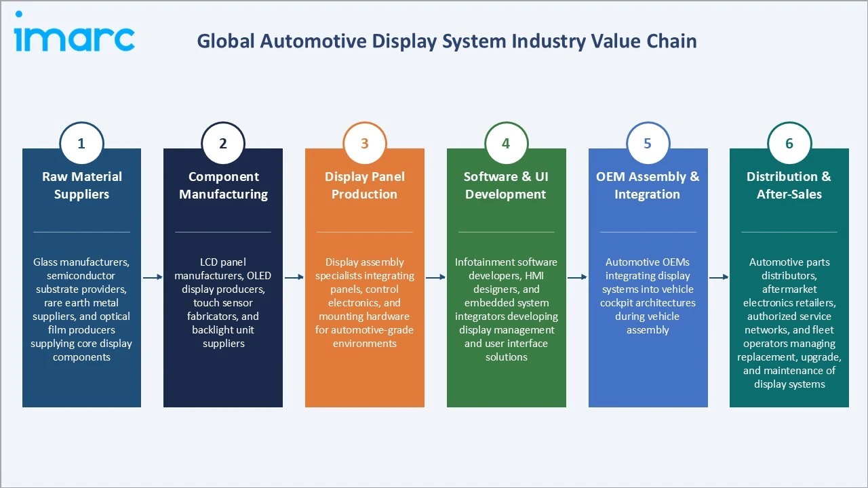868x488 pixels.
Task: Click the automotive parts distributors description paragraph
Action: pyautogui.click(x=789, y=323)
